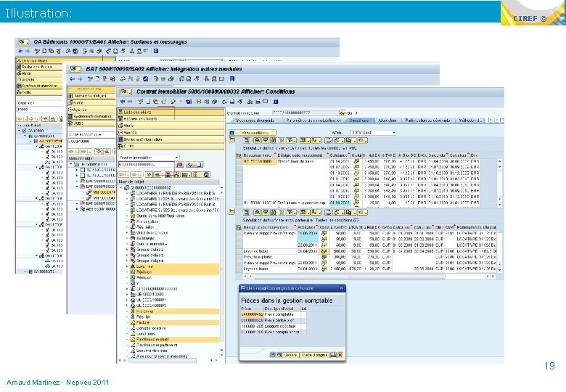This screenshot has width=566, height=392.
Task: Select OA 10000/T2 in OA Bâtiments tree
Action: (44, 271)
